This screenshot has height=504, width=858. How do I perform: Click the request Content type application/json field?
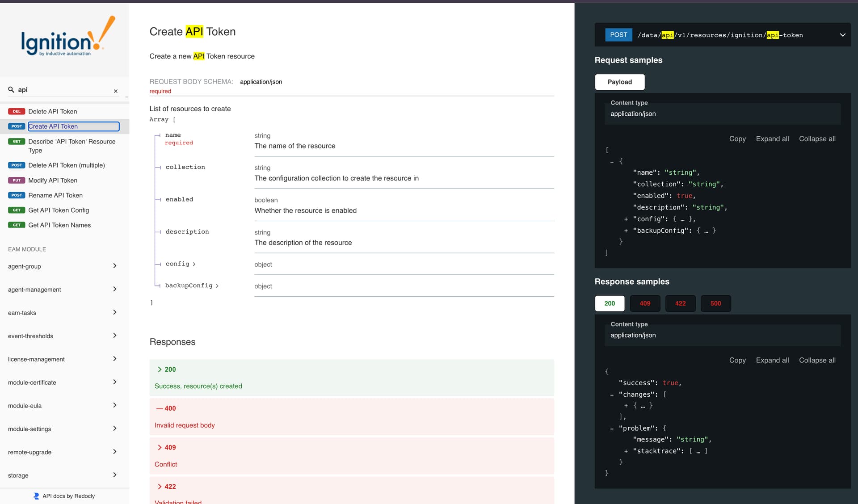(x=723, y=114)
